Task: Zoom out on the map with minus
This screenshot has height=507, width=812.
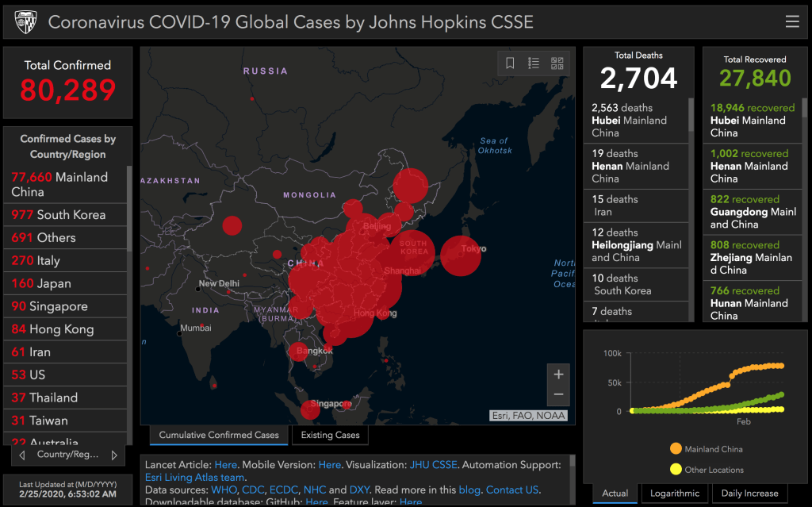Action: pyautogui.click(x=558, y=395)
